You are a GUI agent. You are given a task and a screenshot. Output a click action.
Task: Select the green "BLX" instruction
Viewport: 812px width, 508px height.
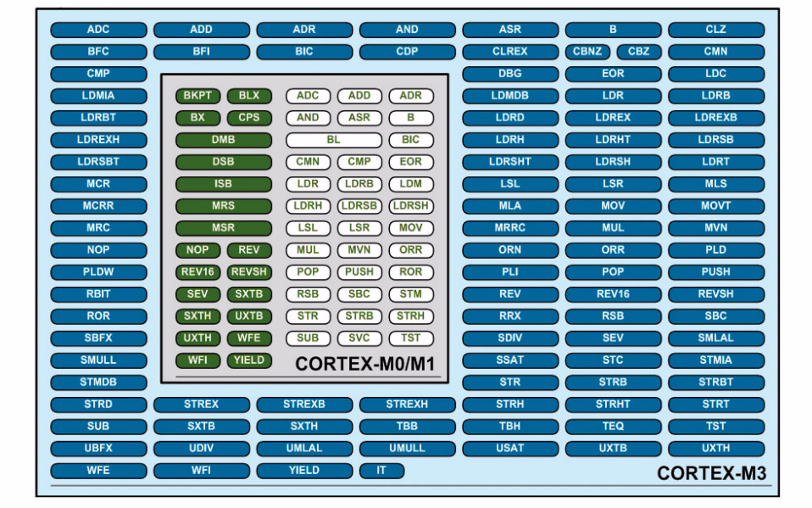(249, 96)
